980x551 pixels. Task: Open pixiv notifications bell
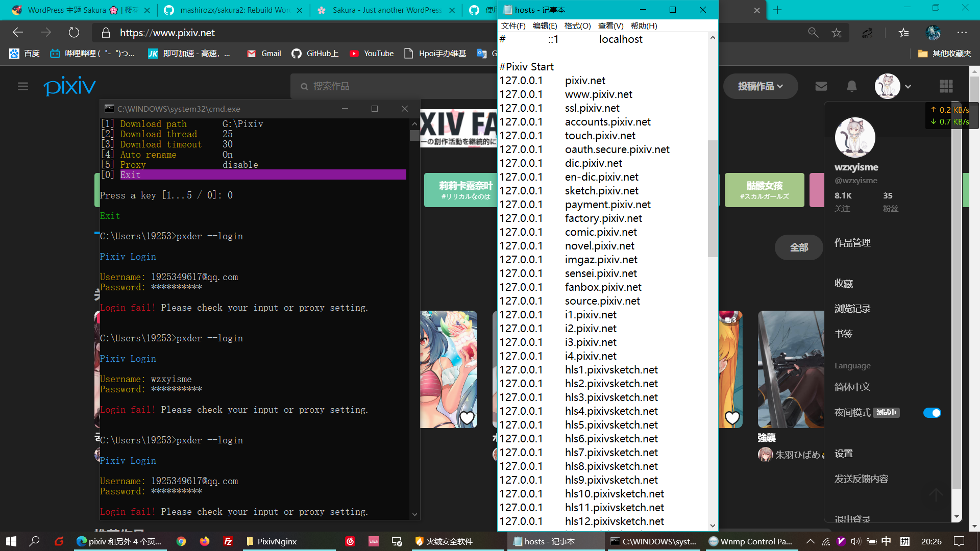click(851, 86)
